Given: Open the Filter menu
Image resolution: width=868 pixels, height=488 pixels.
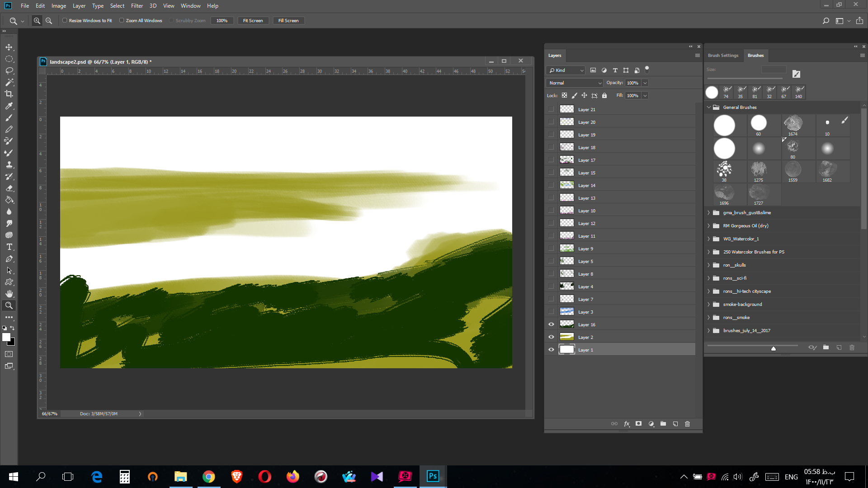Looking at the screenshot, I should (137, 6).
